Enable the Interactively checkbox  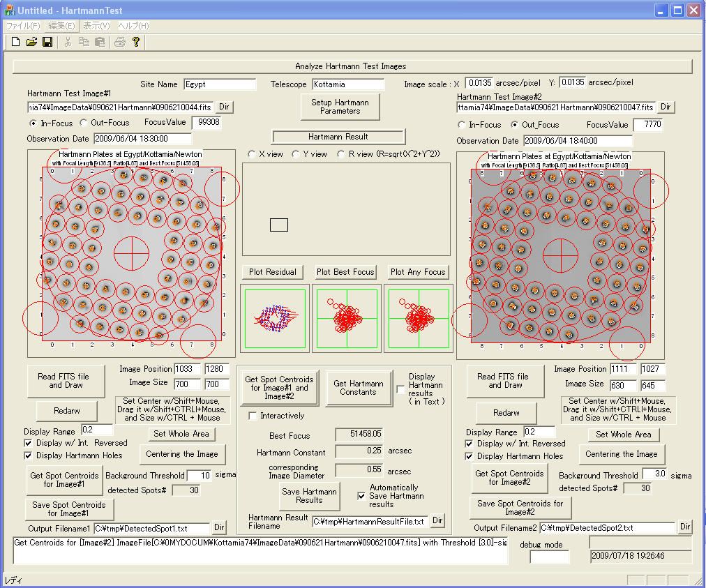click(253, 416)
